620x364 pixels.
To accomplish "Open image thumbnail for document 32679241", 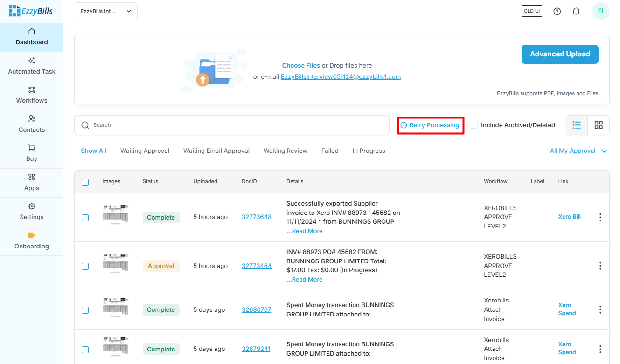I will pos(115,347).
